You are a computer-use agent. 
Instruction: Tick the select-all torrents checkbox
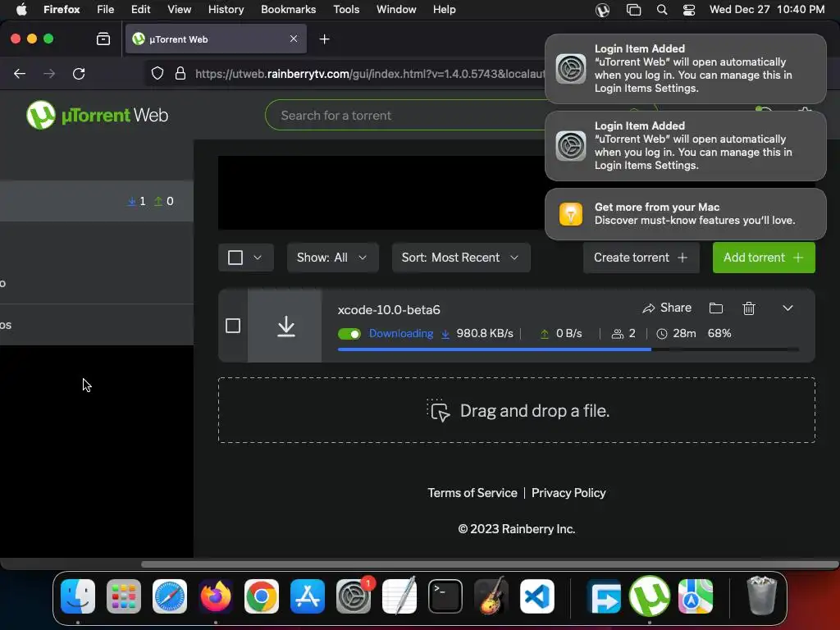click(x=235, y=258)
